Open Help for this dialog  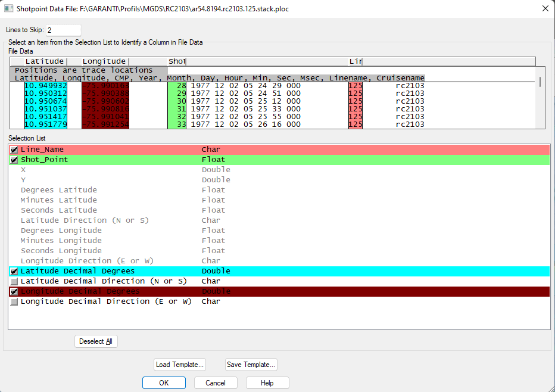267,383
